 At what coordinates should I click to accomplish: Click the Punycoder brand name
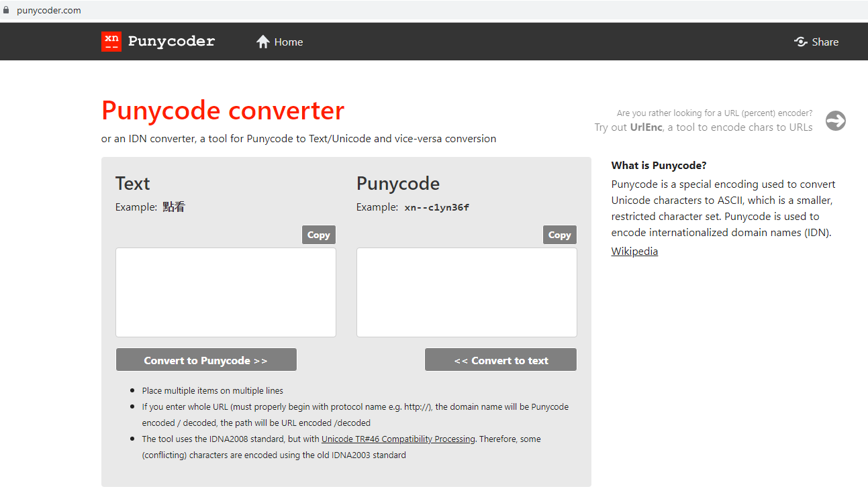(x=171, y=42)
